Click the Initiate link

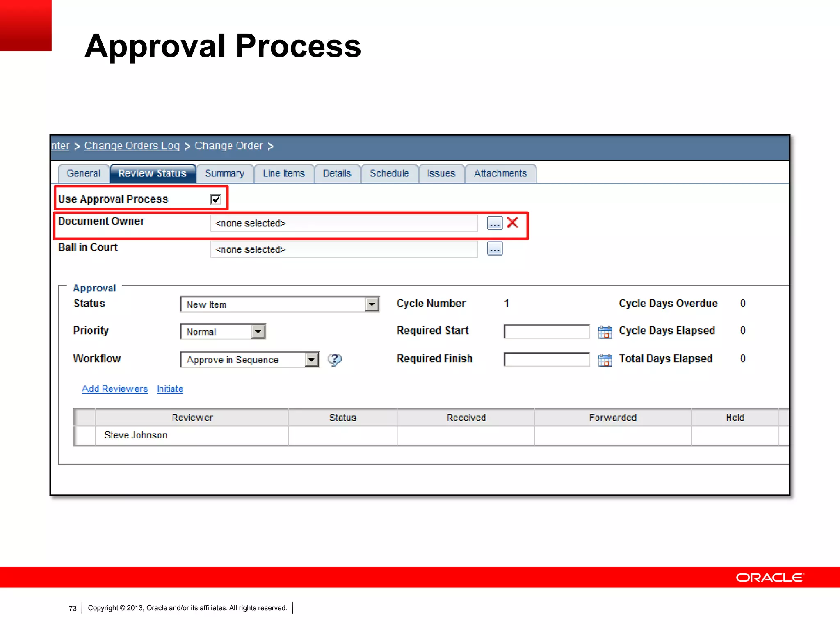[x=170, y=389]
